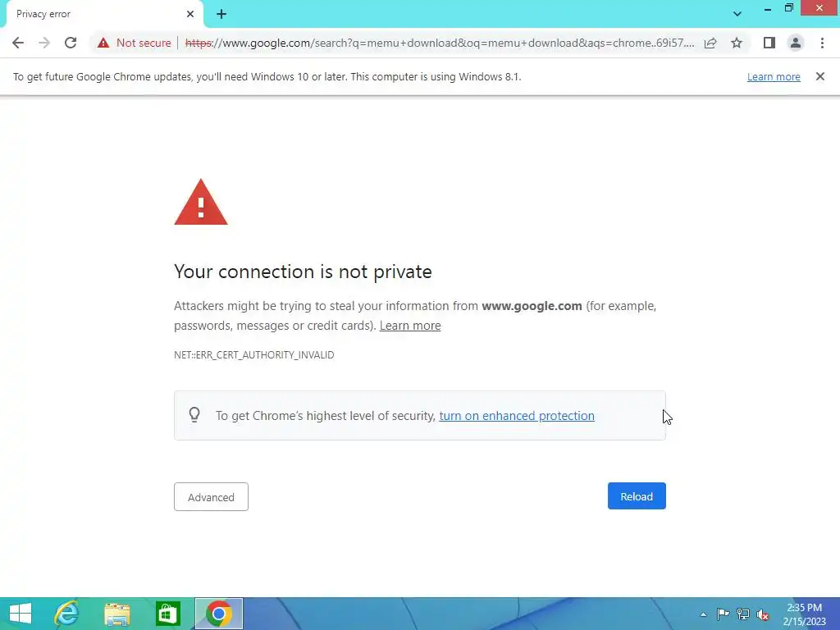
Task: Dismiss the Windows update notice bar
Action: (x=820, y=76)
